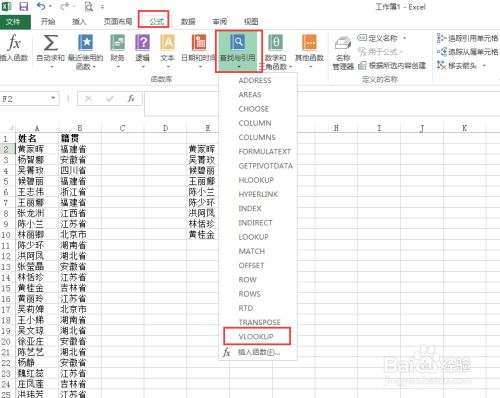Choose VLOOKUP from the function list
The width and height of the screenshot is (500, 398).
257,336
